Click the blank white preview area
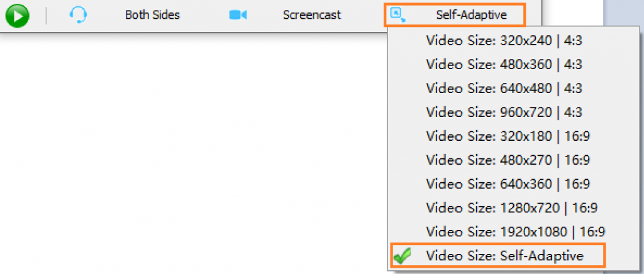644x274 pixels. [x=193, y=151]
